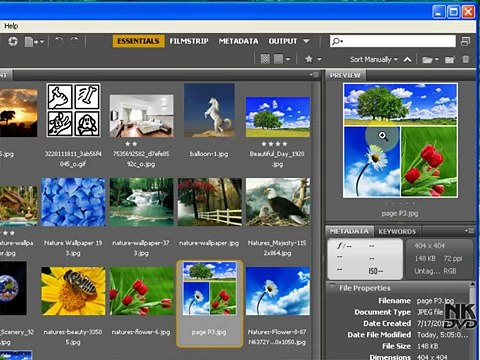The image size is (480, 360).
Task: Switch to compact mode icon
Action: point(465,41)
